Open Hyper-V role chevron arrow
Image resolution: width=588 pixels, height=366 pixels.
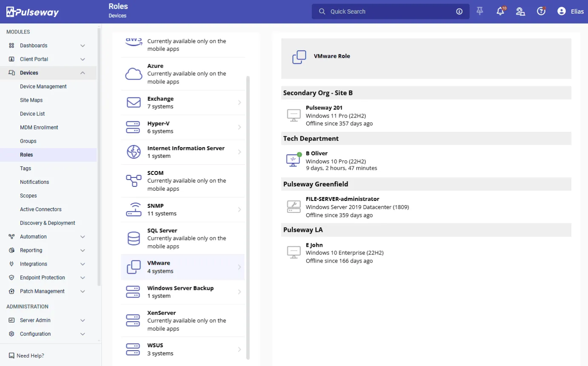click(x=240, y=127)
